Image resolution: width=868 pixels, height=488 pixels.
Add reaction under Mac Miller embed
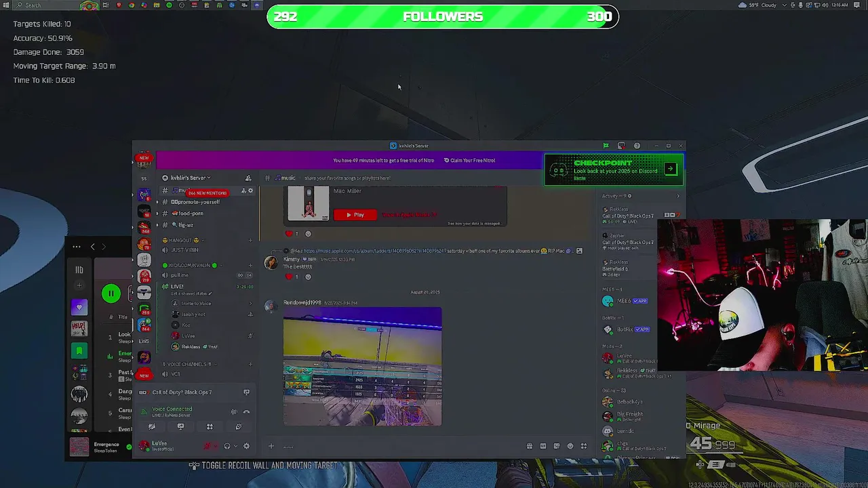[308, 234]
